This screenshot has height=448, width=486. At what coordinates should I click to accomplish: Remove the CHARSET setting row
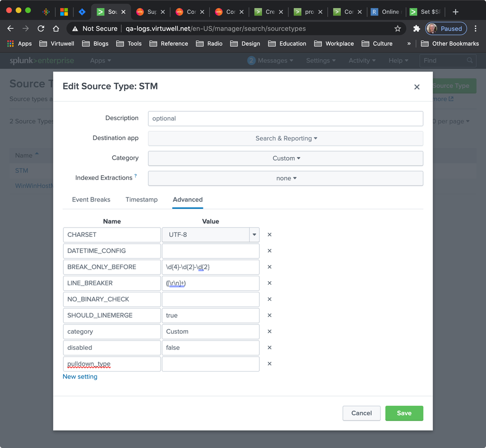point(270,235)
